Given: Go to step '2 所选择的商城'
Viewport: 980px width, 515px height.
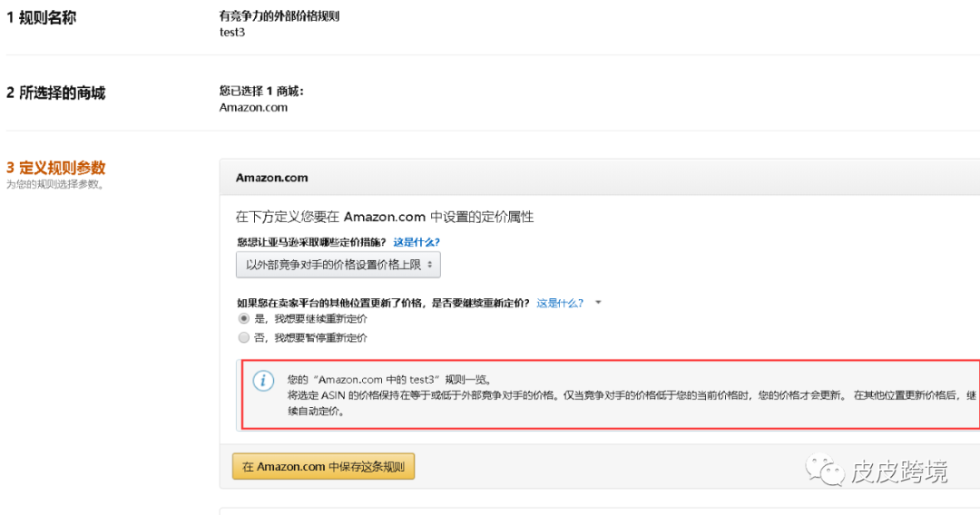Looking at the screenshot, I should click(55, 92).
